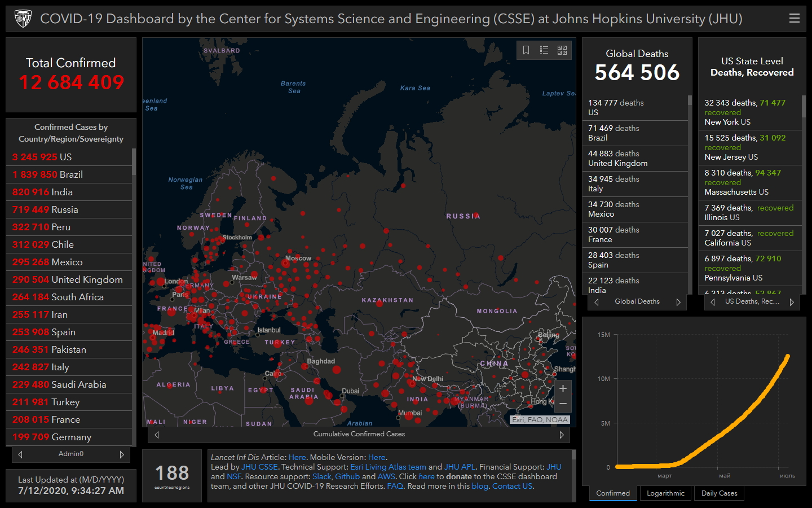Go to next Admin0 list page
812x508 pixels.
[122, 454]
